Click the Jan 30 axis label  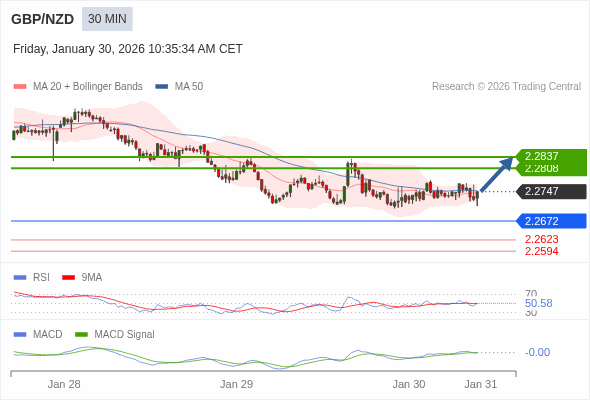[409, 384]
